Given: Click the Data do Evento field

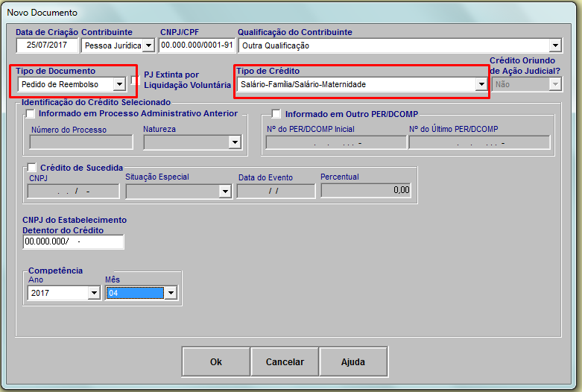Looking at the screenshot, I should click(x=276, y=192).
